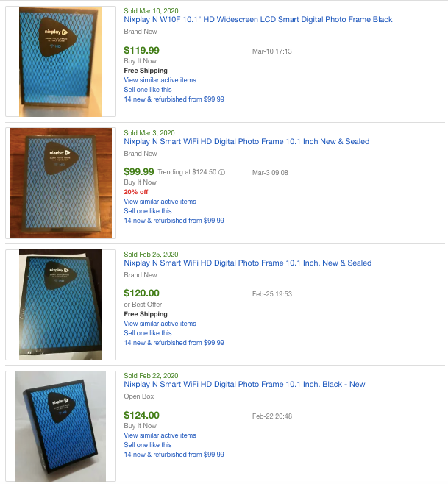448x484 pixels.
Task: Open the Nixplay N W10F 10.1" HD Widescreen listing
Action: tap(257, 19)
